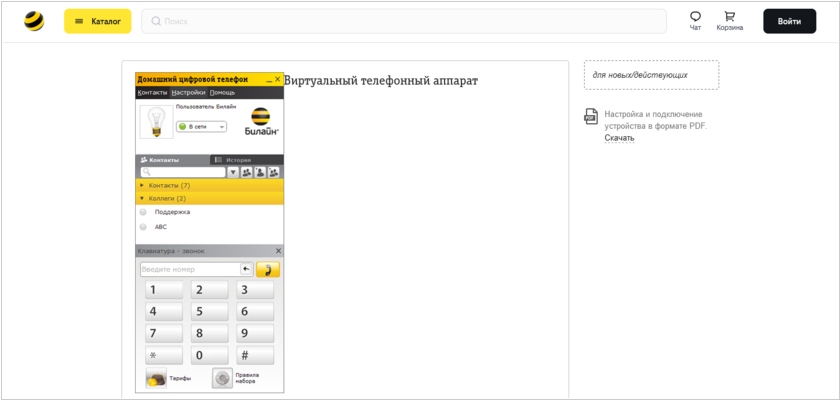
Task: Click the Скачать download link
Action: click(619, 138)
